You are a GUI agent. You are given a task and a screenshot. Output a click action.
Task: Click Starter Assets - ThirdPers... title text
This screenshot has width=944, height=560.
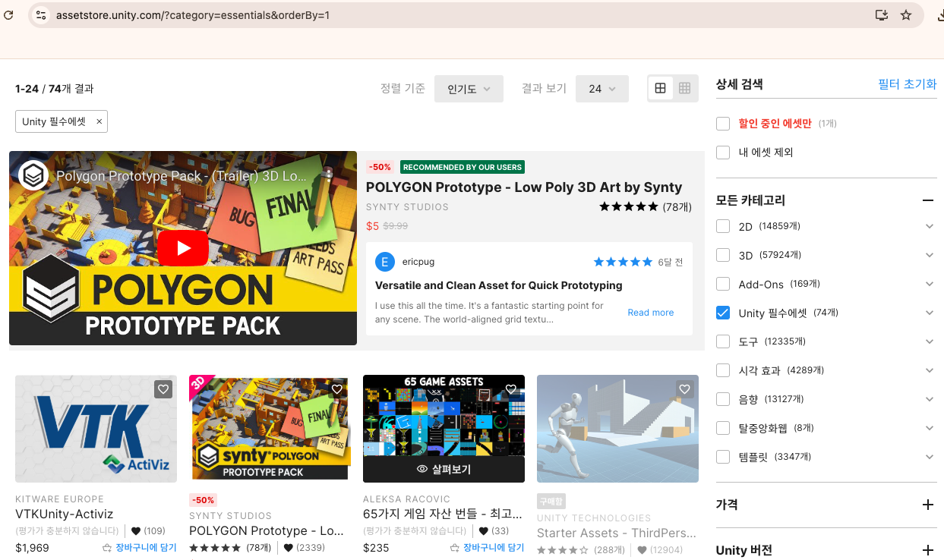[617, 533]
